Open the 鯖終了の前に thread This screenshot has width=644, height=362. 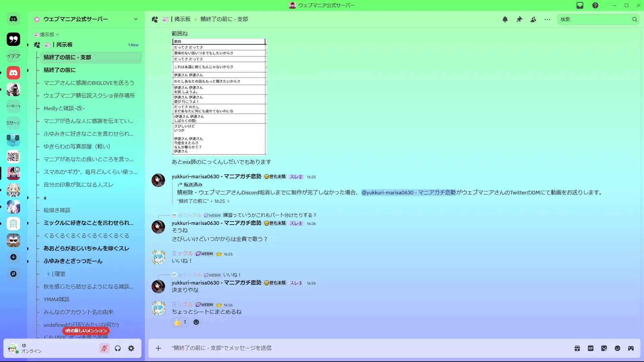pos(60,70)
